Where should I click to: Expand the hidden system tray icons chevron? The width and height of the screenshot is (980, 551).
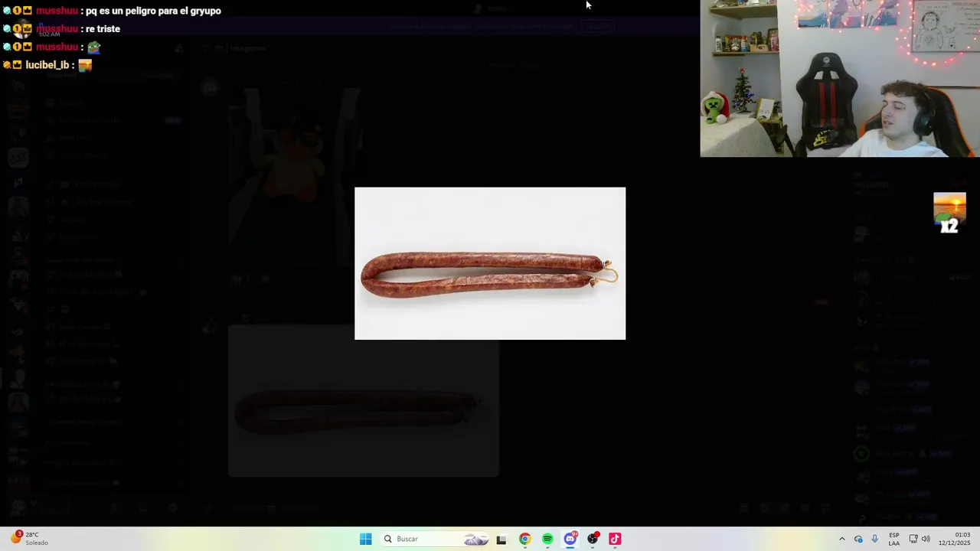pyautogui.click(x=842, y=539)
